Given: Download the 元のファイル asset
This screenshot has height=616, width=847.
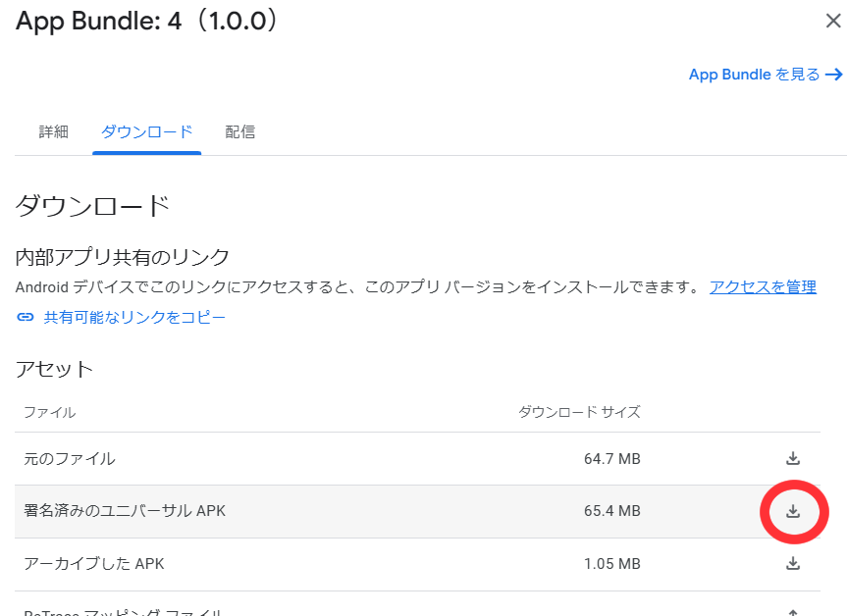Looking at the screenshot, I should coord(793,458).
